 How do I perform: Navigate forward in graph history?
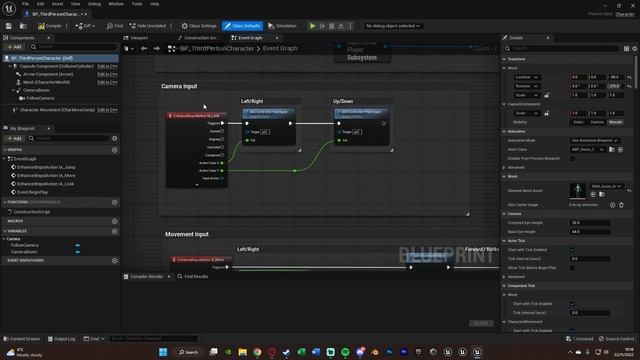pyautogui.click(x=156, y=49)
